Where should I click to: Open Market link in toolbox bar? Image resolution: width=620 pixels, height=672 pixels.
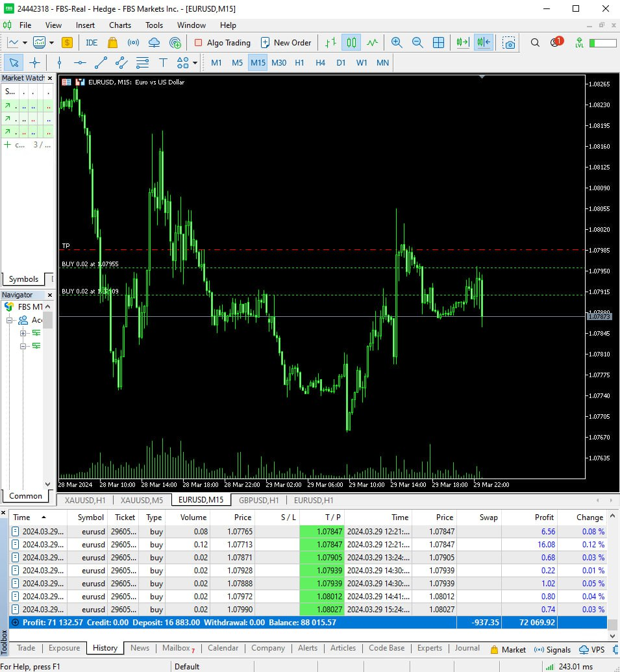coord(508,650)
